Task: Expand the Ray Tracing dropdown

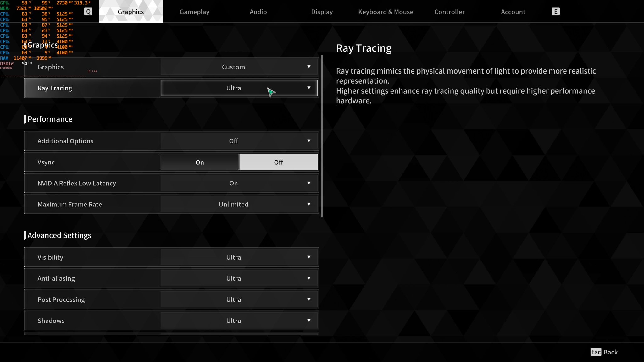Action: (308, 88)
